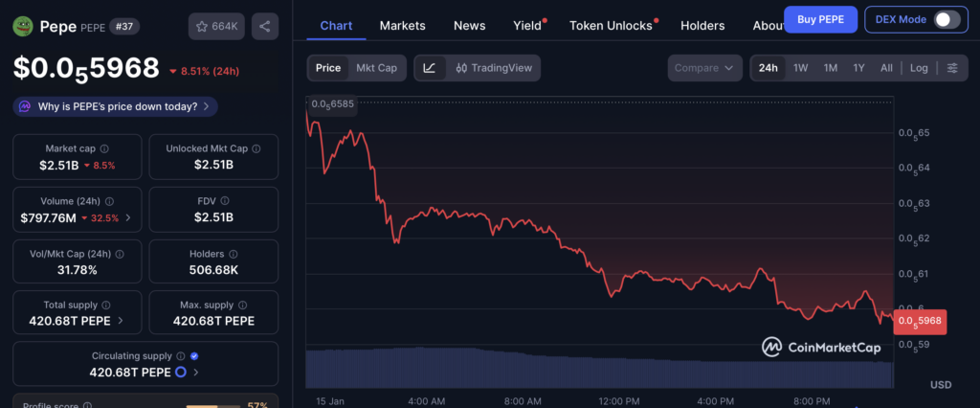
Task: Click the share icon button
Action: (x=265, y=27)
